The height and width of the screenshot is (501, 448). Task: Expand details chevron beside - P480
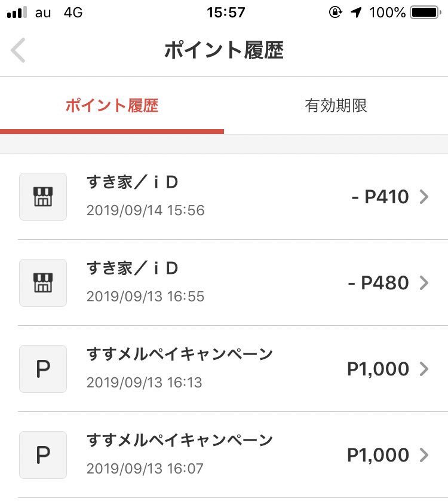click(424, 283)
